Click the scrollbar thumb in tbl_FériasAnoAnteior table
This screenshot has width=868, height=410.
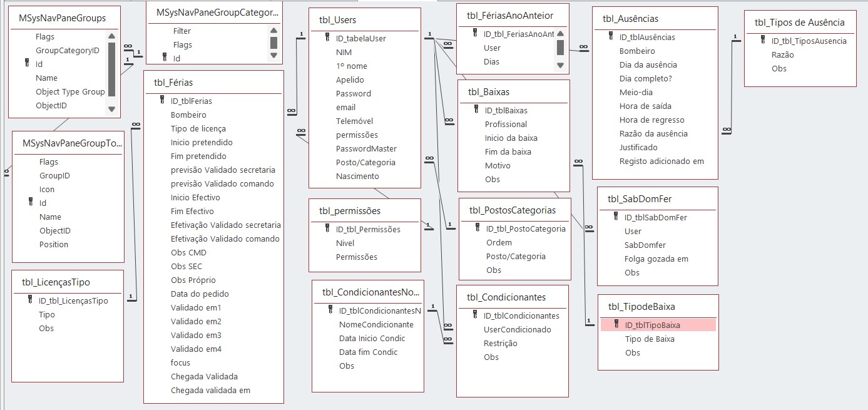[x=560, y=47]
